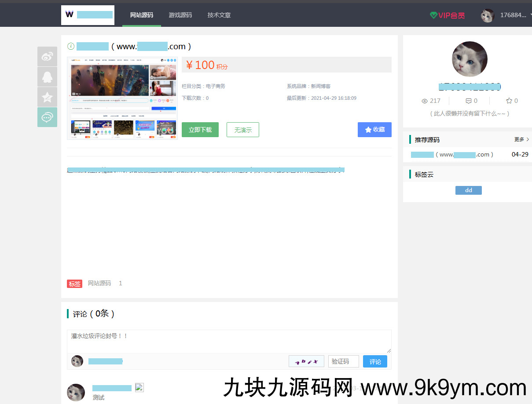Select the highlighted WeChat share icon

[47, 117]
